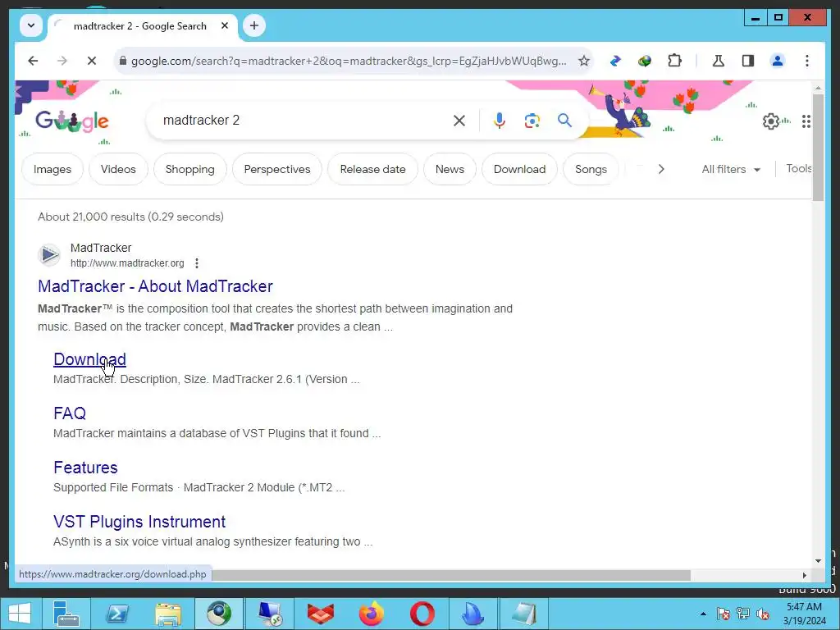Click the blue arrow extension icon
Screen dimensions: 840x630
point(615,61)
